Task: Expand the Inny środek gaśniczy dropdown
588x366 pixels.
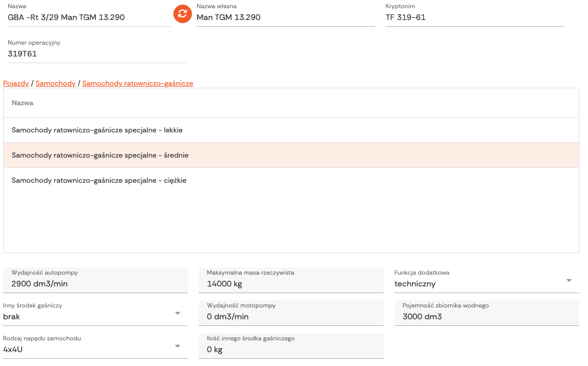Action: pyautogui.click(x=178, y=313)
